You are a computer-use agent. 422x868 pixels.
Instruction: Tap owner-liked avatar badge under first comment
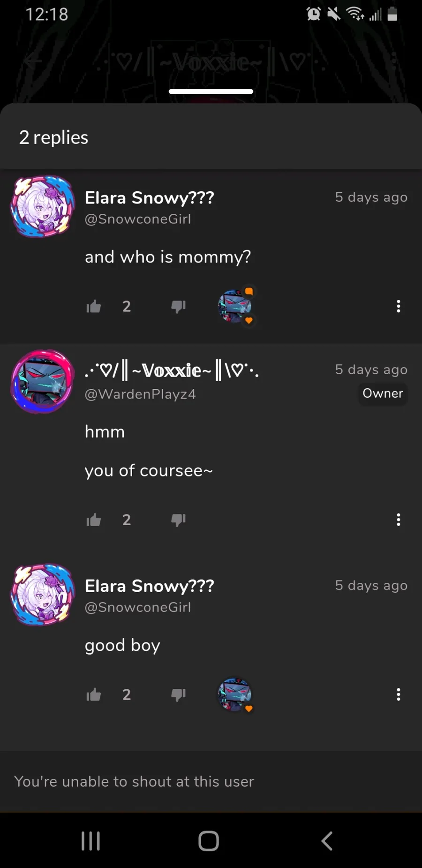click(x=236, y=306)
